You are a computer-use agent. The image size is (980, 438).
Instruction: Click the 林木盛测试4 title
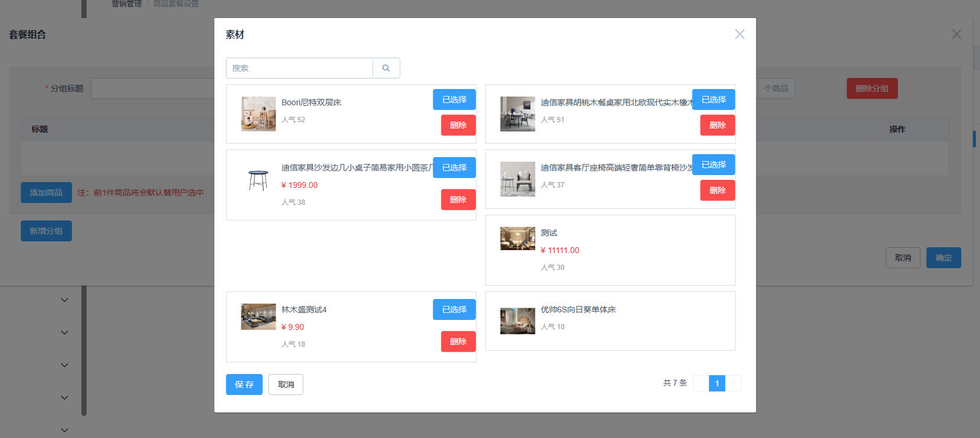(x=304, y=309)
